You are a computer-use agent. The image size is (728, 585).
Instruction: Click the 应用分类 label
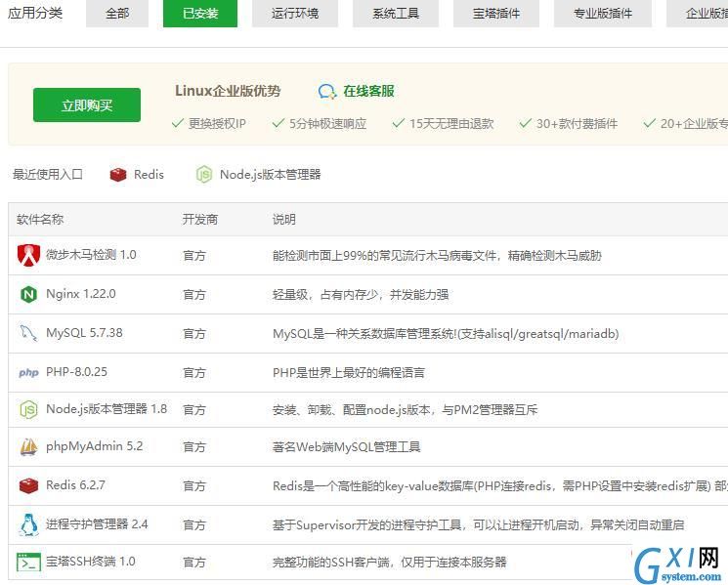35,13
